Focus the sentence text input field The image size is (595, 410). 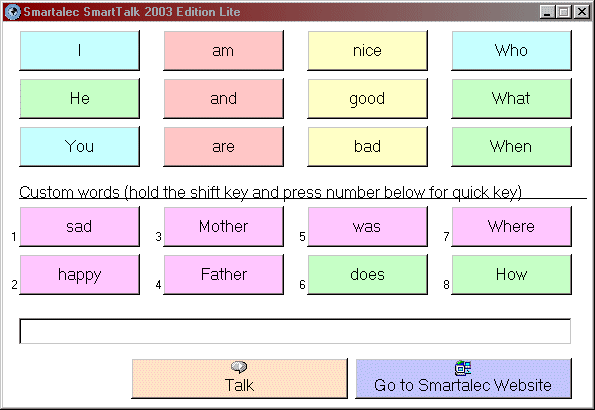295,331
